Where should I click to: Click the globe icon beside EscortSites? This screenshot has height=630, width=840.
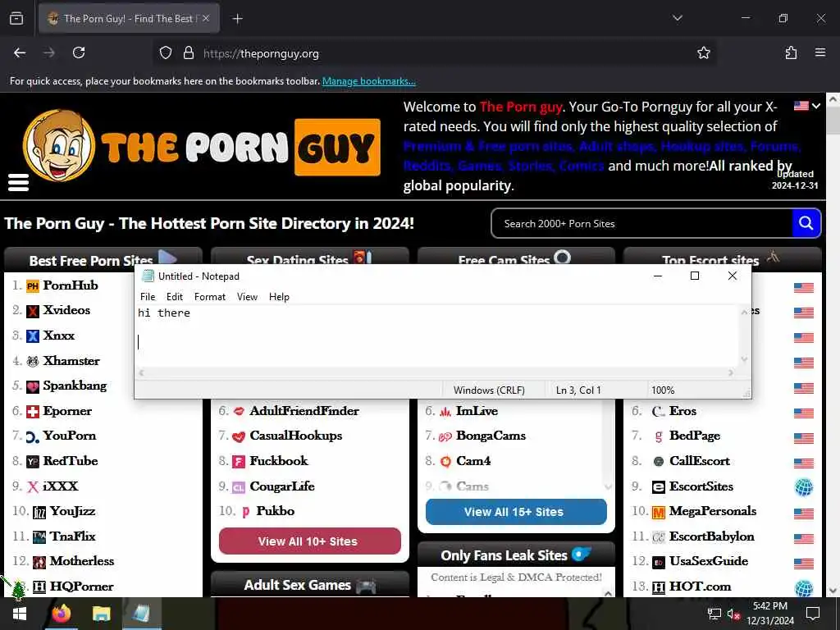(x=804, y=486)
